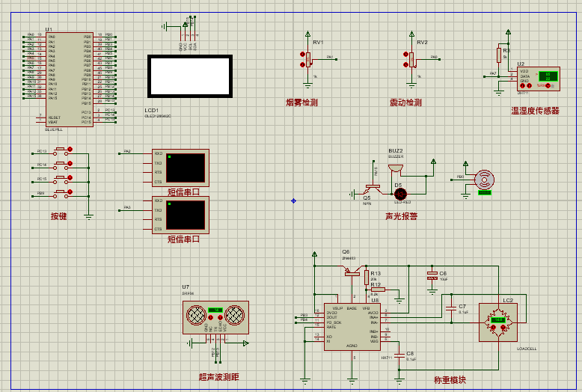
Task: Click the 震动检测 label text
Action: (405, 102)
